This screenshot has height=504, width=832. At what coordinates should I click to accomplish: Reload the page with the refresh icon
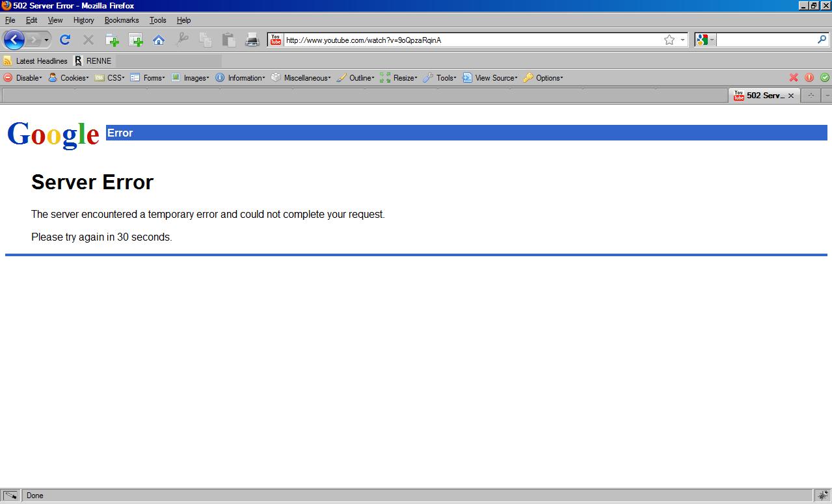tap(64, 40)
